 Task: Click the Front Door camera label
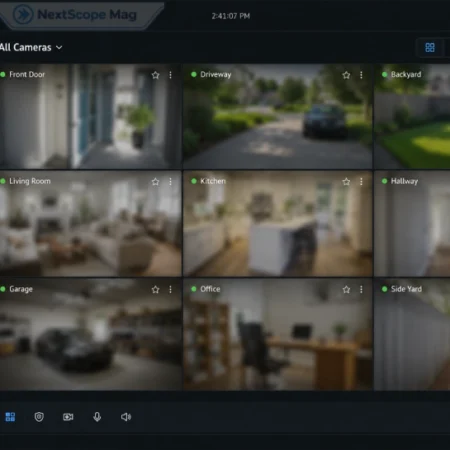click(x=27, y=74)
